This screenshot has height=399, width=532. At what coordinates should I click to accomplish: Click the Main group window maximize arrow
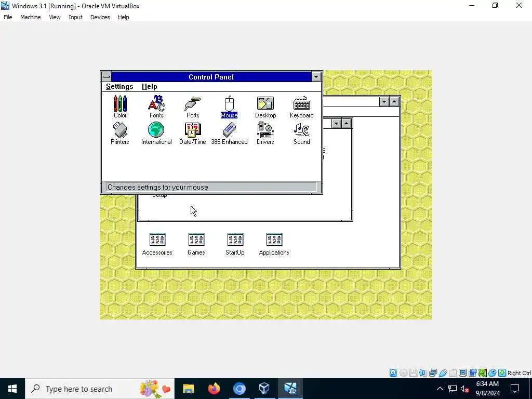346,124
